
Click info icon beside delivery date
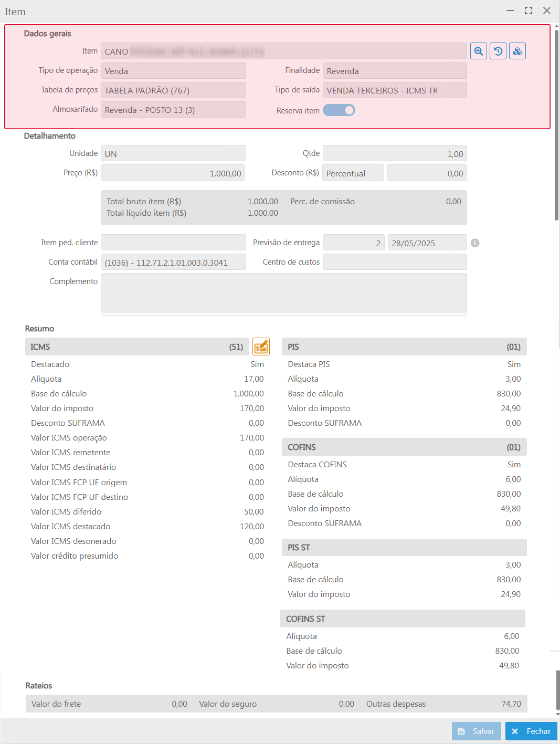point(475,243)
